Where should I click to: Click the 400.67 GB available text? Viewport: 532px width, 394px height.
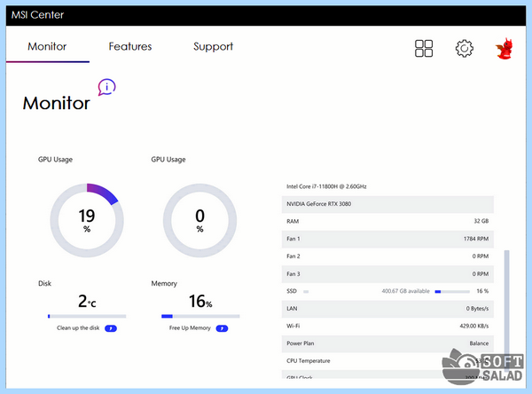point(405,291)
